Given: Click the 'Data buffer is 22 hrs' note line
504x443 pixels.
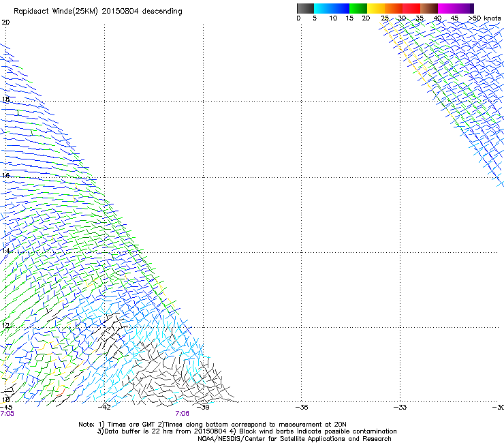Looking at the screenshot, I should pos(247,431).
